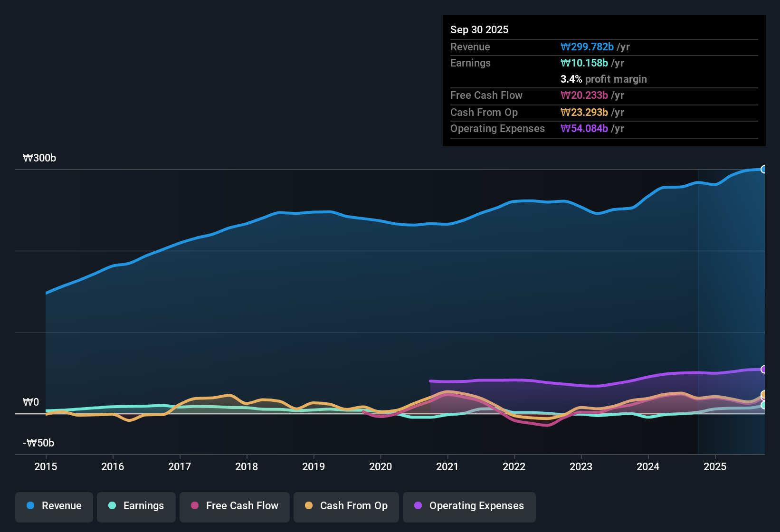Click the ₩299.782b revenue value
Screen dimensions: 780x532
pyautogui.click(x=588, y=47)
